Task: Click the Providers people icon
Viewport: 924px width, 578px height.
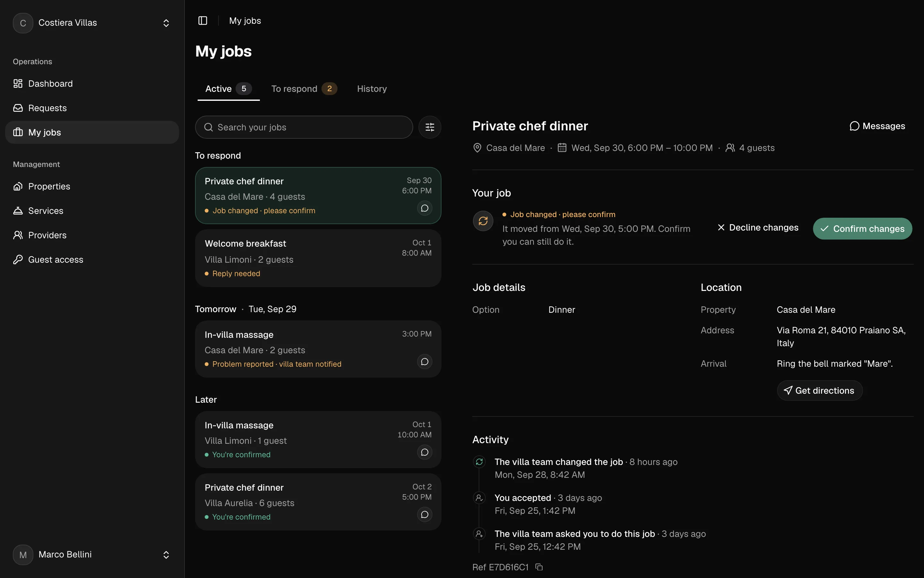Action: coord(18,235)
